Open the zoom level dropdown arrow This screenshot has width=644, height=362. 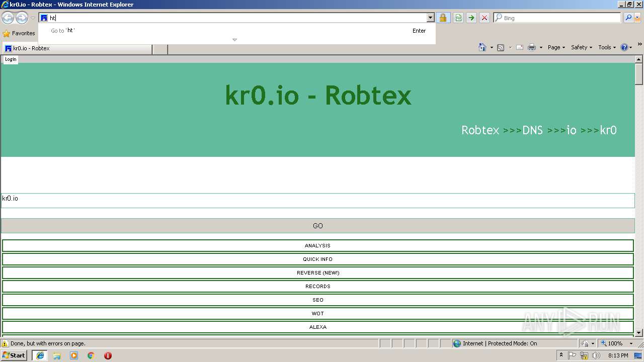coord(631,344)
